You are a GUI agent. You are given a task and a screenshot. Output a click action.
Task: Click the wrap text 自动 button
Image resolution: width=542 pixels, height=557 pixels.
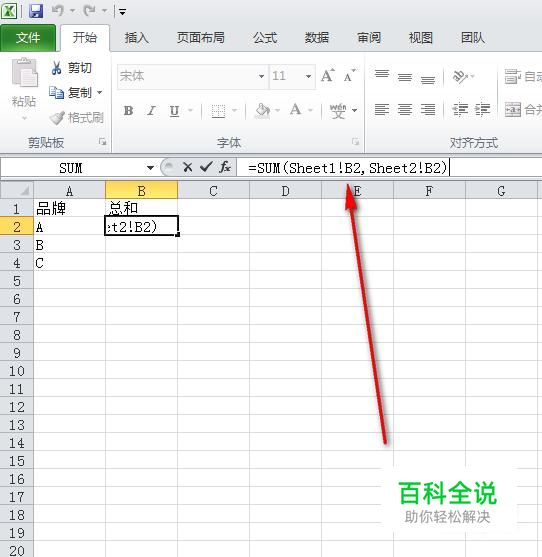pyautogui.click(x=523, y=76)
